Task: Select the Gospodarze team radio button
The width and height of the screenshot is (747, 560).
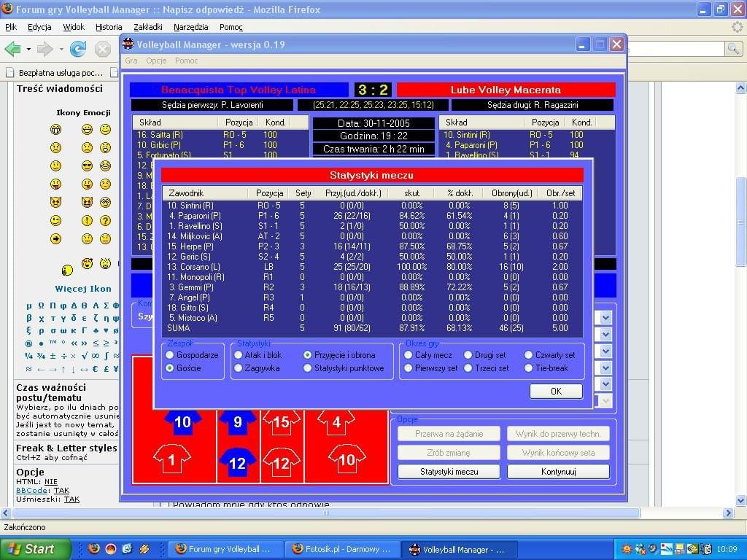Action: pos(170,355)
